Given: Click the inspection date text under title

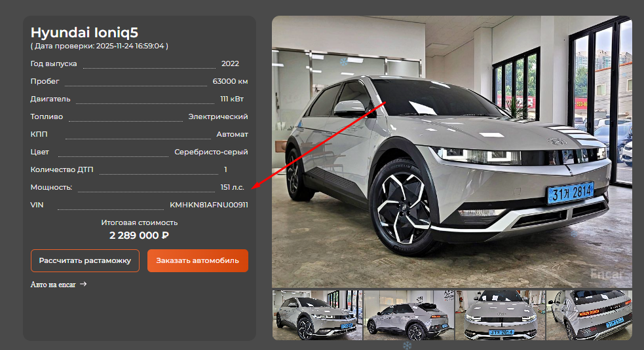Looking at the screenshot, I should (x=100, y=46).
